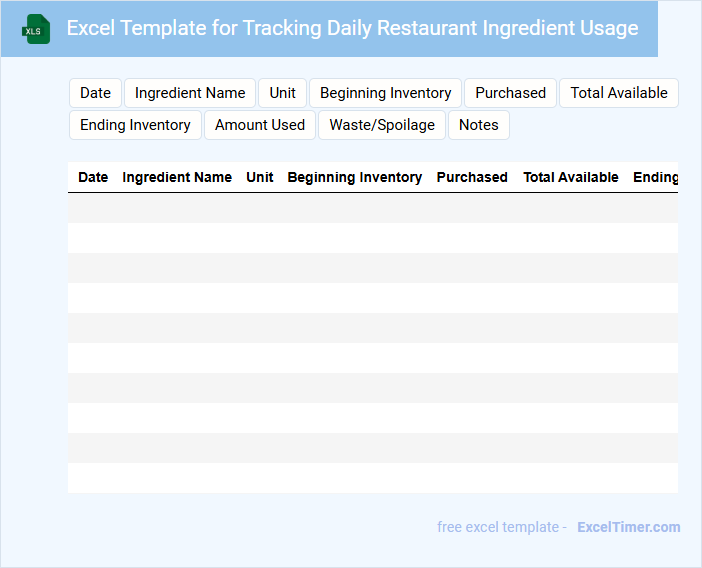
Task: Click the Unit field tag
Action: [x=282, y=93]
